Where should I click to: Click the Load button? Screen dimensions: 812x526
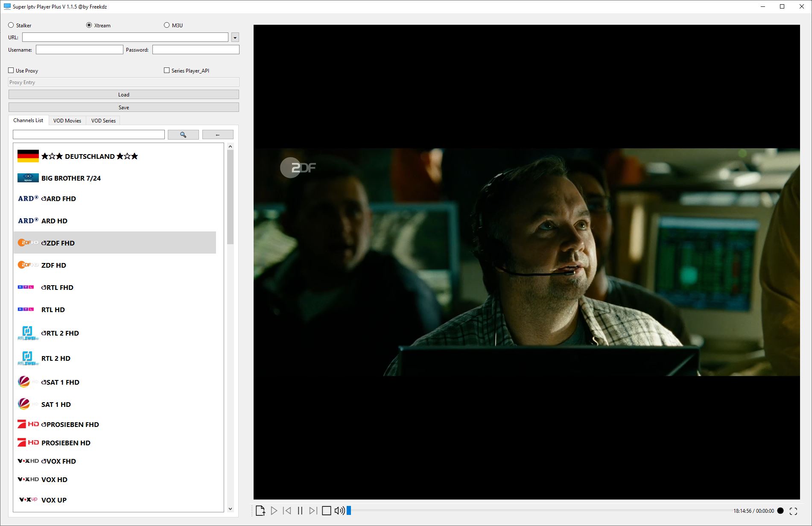[x=124, y=95]
